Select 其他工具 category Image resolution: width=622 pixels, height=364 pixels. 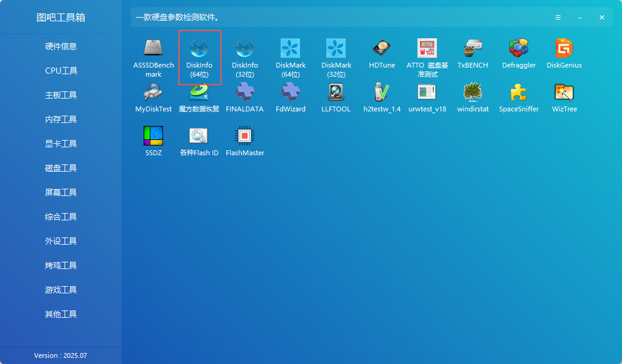pyautogui.click(x=61, y=314)
